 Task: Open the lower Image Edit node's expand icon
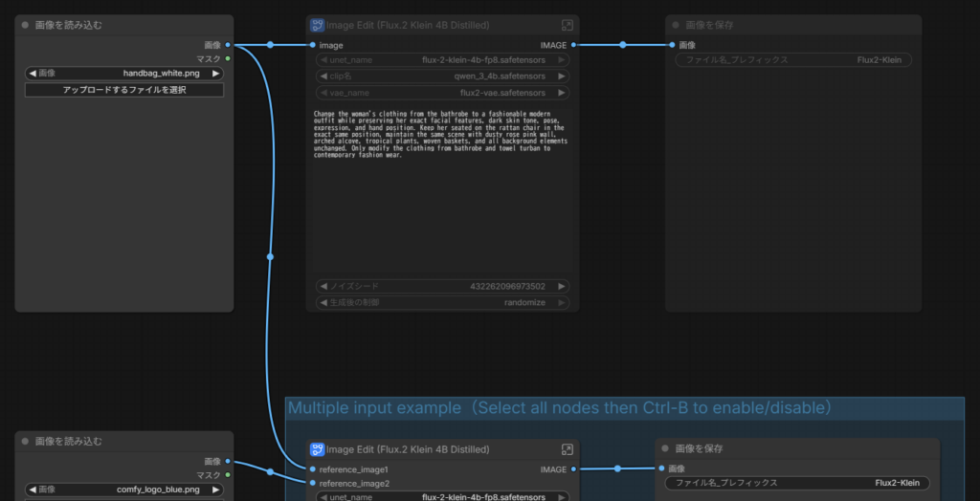[x=568, y=449]
